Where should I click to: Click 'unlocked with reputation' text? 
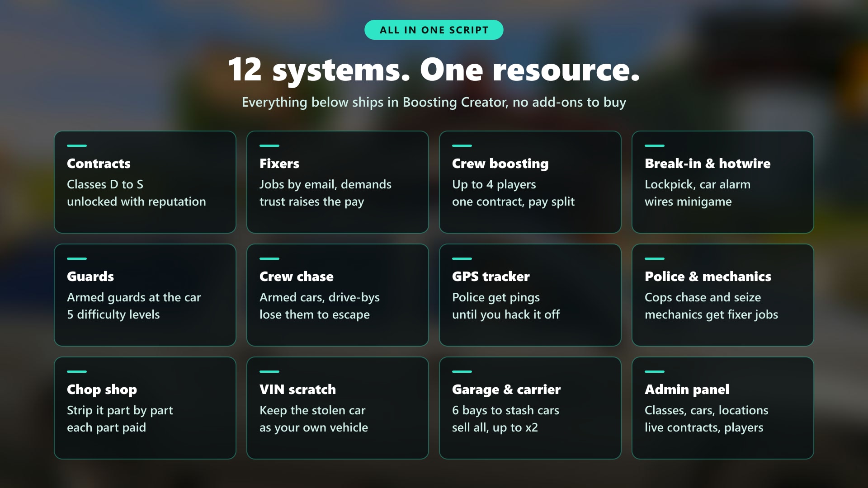(137, 202)
